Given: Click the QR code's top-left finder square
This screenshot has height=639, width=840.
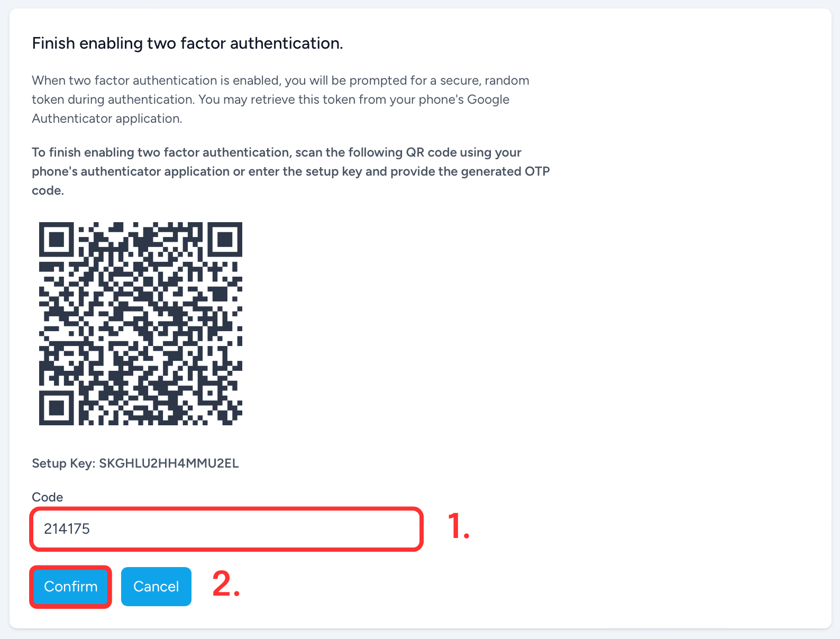Looking at the screenshot, I should click(x=56, y=239).
